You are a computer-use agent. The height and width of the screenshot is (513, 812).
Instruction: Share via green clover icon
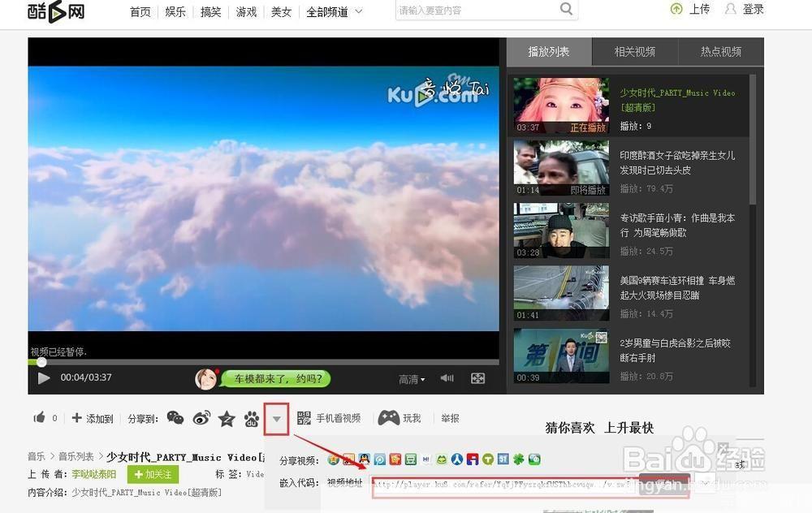point(518,459)
